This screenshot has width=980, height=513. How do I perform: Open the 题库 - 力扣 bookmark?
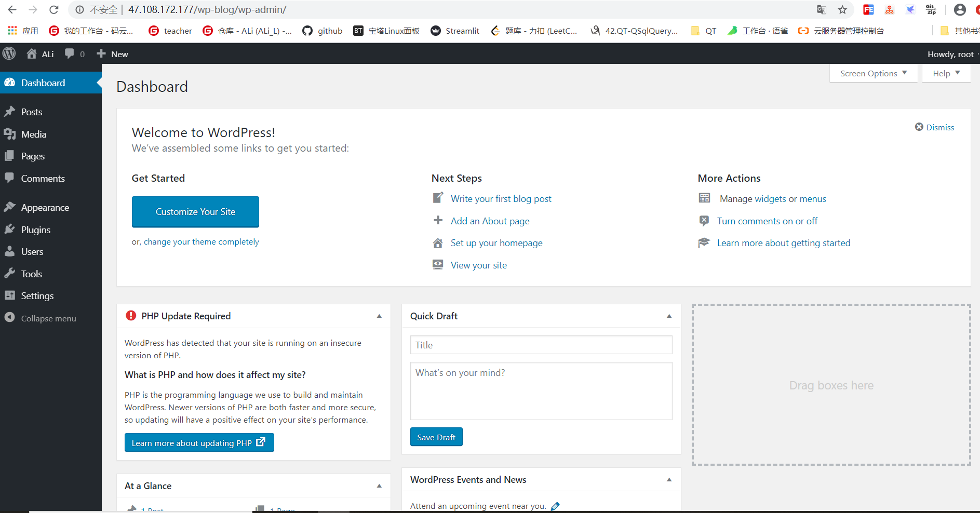point(534,31)
